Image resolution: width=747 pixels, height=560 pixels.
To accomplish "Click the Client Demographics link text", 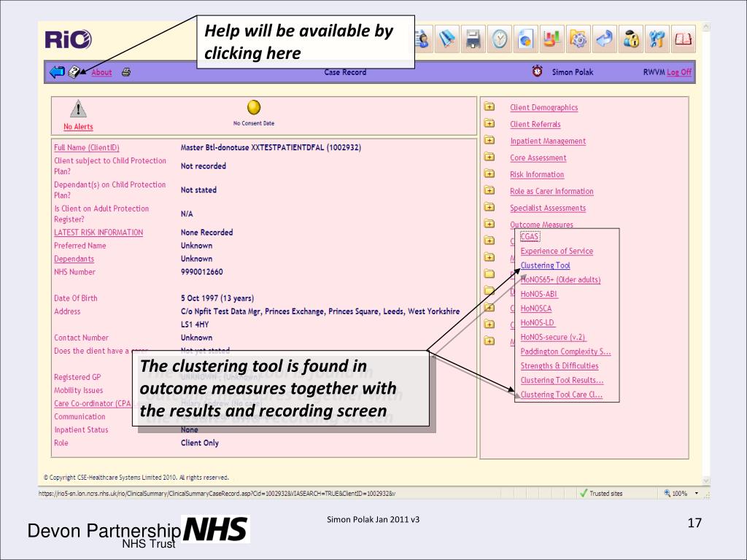I will (543, 108).
